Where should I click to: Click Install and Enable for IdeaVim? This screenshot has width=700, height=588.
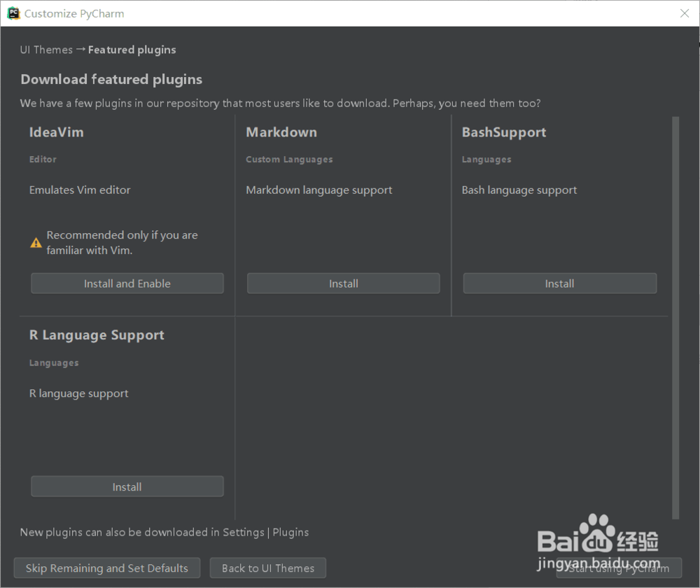[x=127, y=283]
